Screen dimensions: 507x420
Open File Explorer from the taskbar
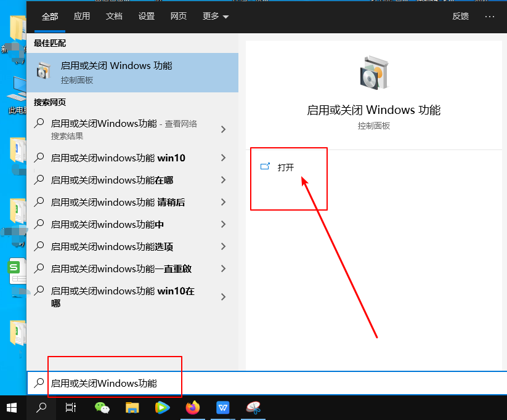(132, 407)
